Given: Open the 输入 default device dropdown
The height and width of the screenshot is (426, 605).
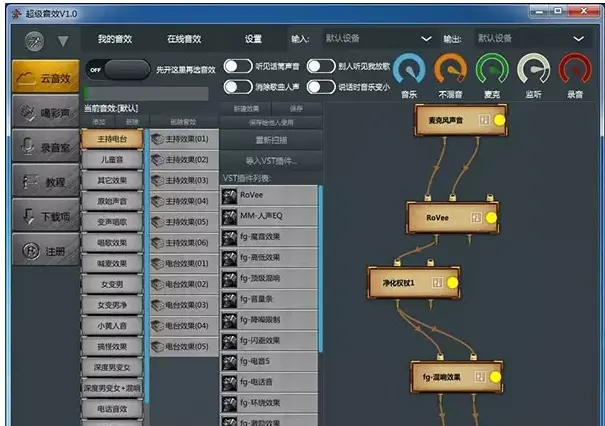Looking at the screenshot, I should point(375,38).
